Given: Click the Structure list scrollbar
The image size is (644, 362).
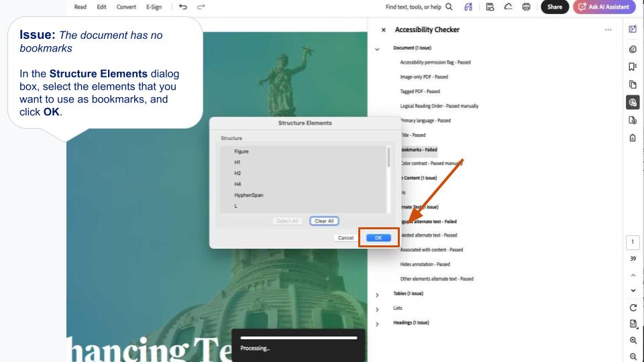Looking at the screenshot, I should 388,157.
